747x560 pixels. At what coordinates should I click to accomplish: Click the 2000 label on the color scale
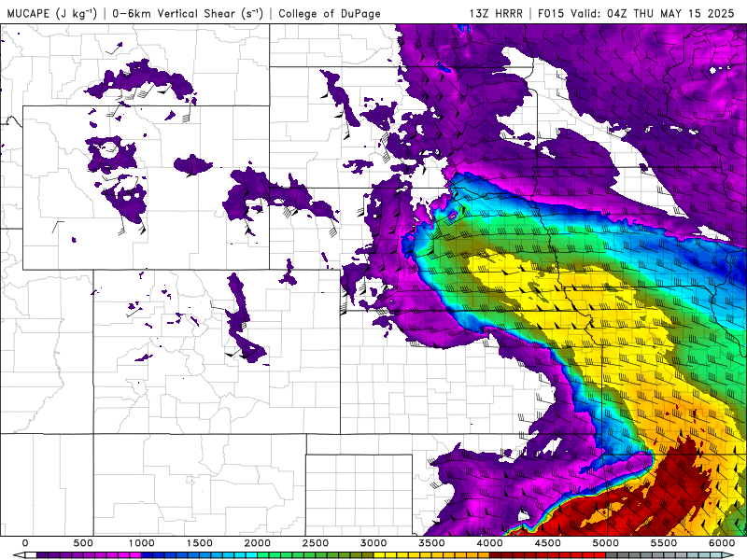point(258,543)
